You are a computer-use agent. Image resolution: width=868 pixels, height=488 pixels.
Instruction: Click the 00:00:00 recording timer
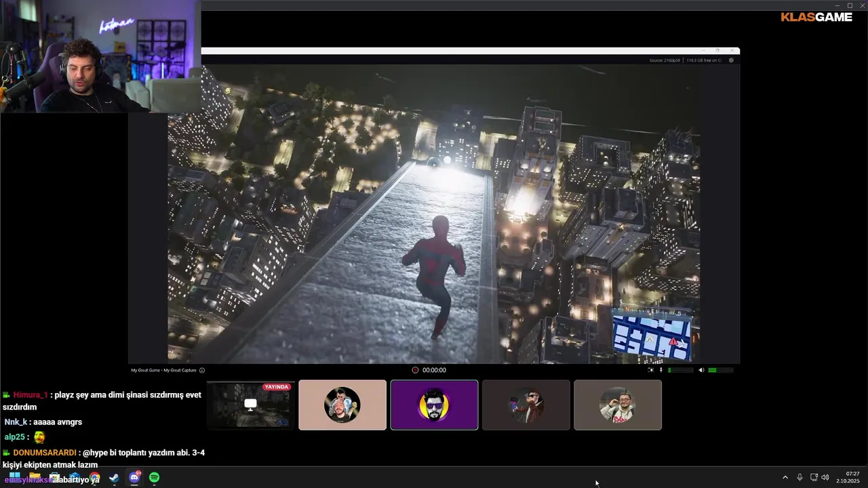point(434,370)
